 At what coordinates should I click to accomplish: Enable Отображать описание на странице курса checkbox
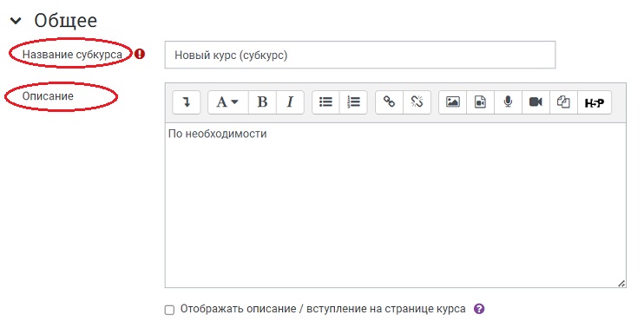[169, 310]
